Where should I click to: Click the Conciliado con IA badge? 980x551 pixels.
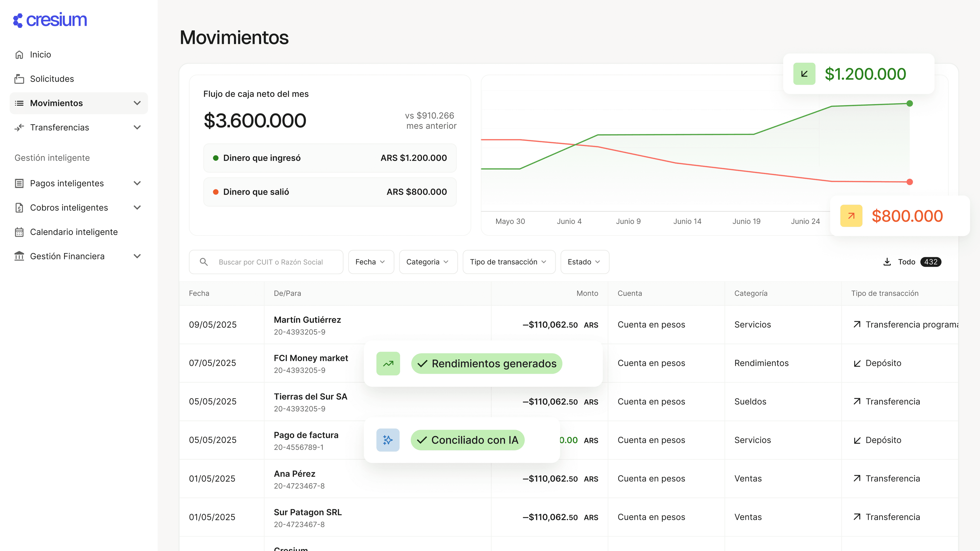(467, 440)
